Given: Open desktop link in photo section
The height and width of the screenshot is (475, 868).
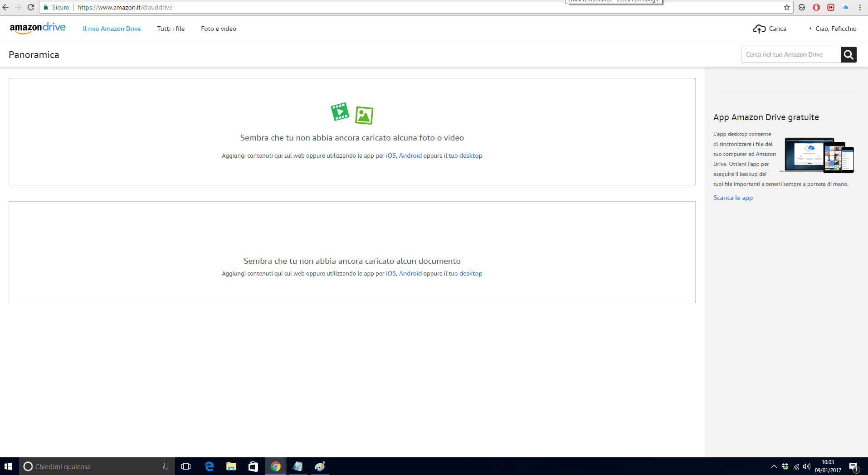Looking at the screenshot, I should [471, 155].
